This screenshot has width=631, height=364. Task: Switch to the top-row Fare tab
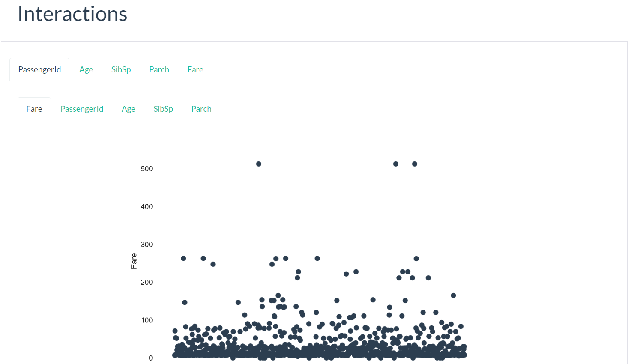coord(195,69)
